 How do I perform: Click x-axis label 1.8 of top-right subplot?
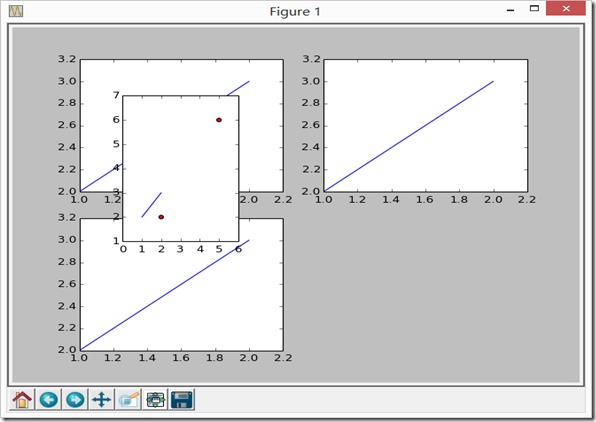coord(459,200)
